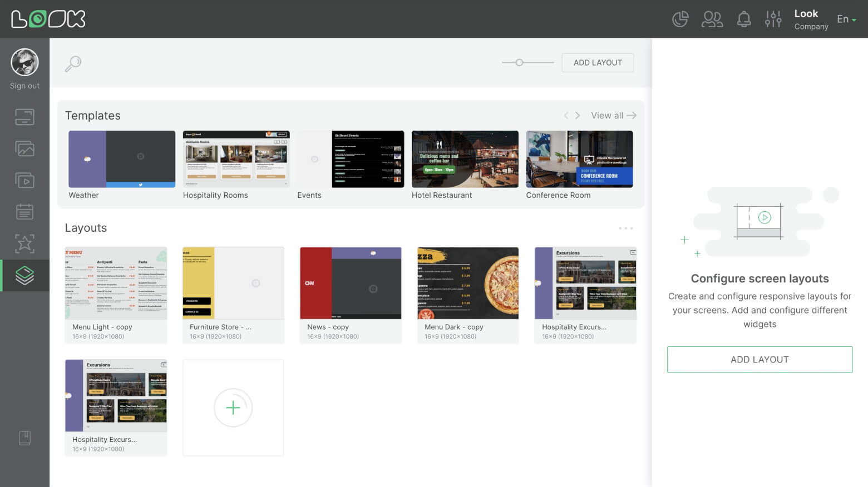Viewport: 868px width, 487px height.
Task: Open the schedule calendar sidebar icon
Action: click(24, 212)
